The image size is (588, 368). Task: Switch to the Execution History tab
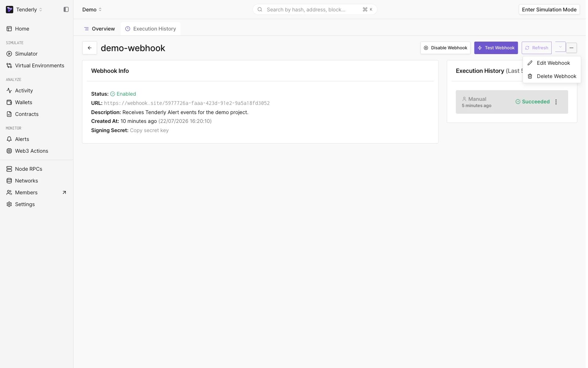tap(150, 29)
